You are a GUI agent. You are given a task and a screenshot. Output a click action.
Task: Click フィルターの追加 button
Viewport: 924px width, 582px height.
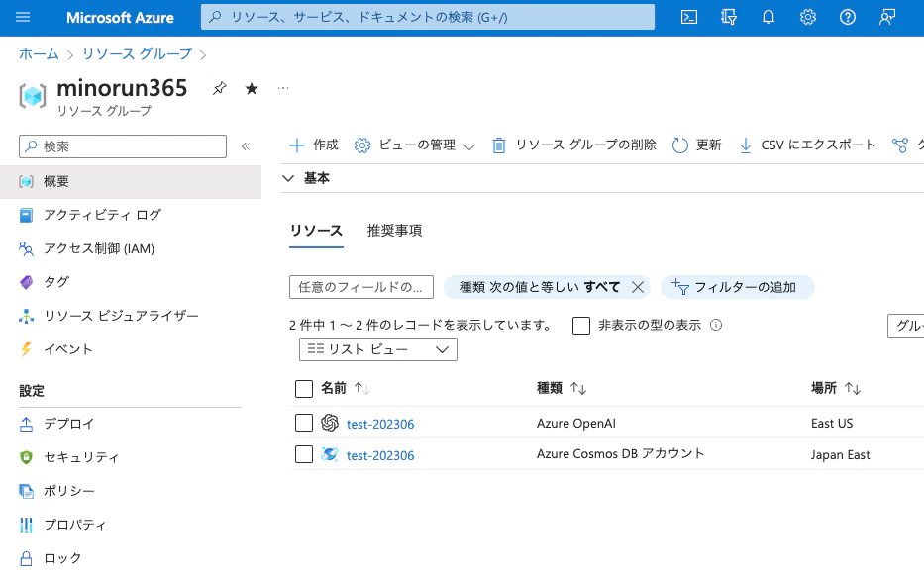(x=737, y=287)
